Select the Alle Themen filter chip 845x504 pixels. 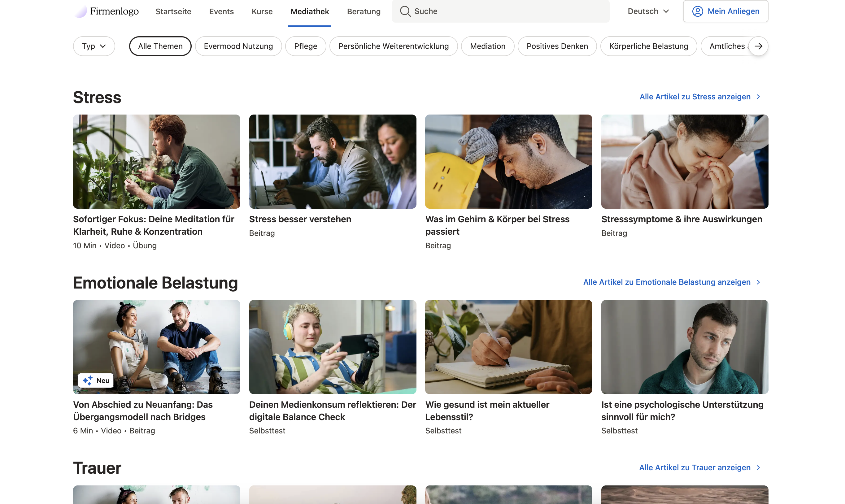pos(160,46)
